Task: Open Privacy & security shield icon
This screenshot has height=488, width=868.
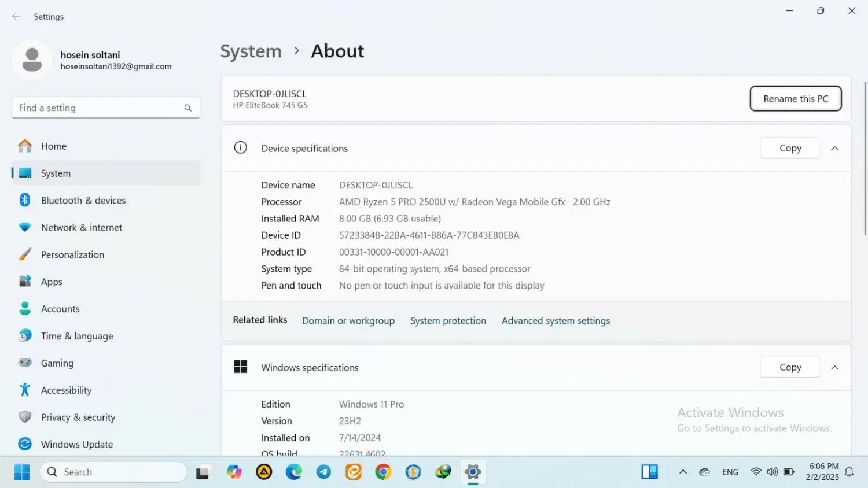Action: pyautogui.click(x=25, y=417)
